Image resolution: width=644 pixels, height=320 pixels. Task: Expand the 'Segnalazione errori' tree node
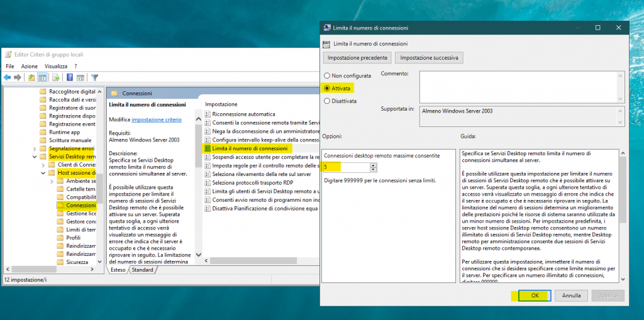click(x=36, y=148)
